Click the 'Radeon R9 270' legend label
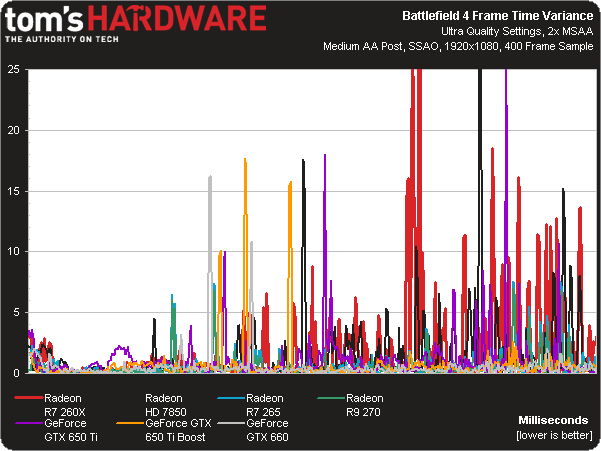Viewport: 601px width, 451px height. [364, 405]
